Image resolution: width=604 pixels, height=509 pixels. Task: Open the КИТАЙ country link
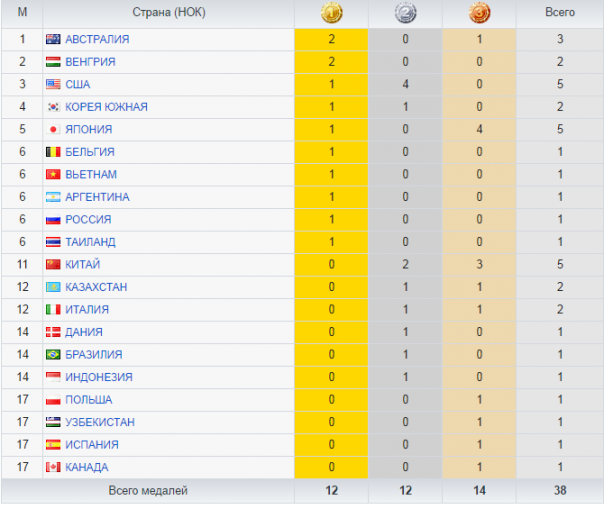[x=82, y=265]
